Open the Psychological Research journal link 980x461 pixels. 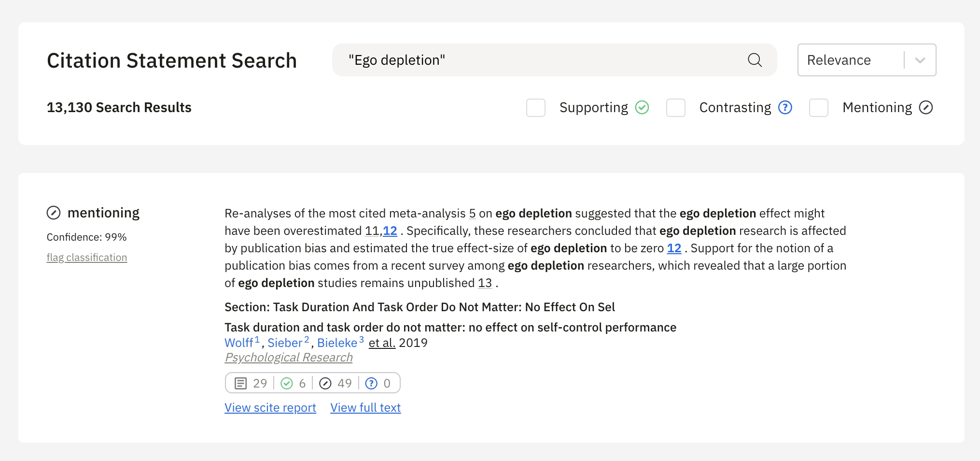click(x=289, y=357)
